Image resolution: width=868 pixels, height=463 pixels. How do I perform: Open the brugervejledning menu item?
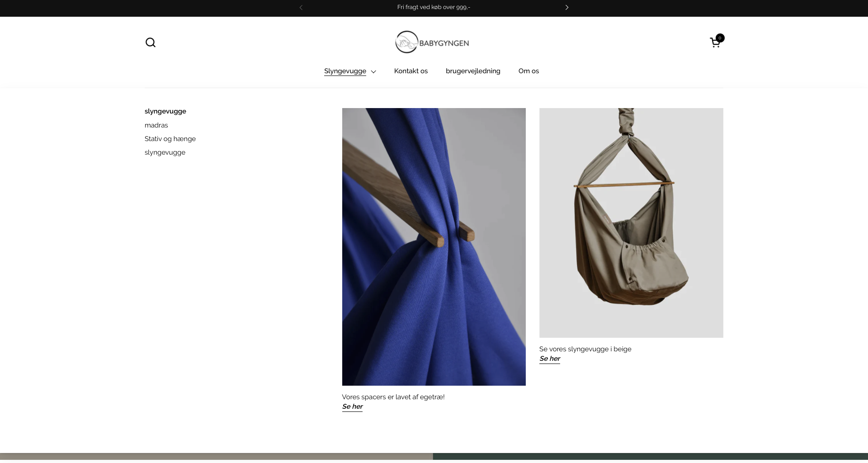pos(473,71)
